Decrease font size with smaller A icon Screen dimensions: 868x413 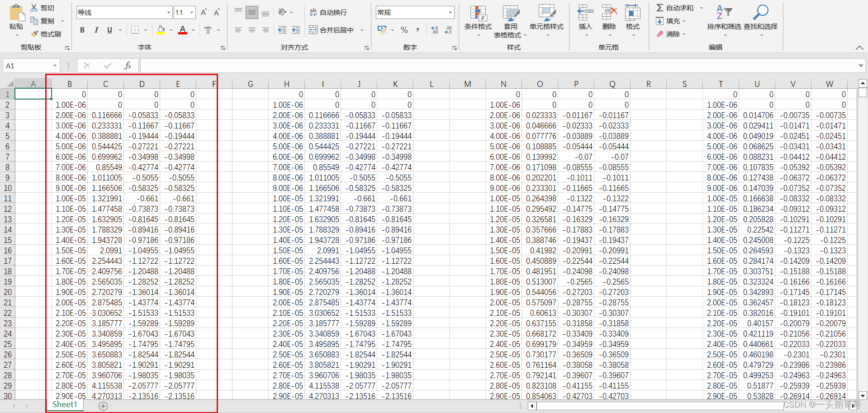pyautogui.click(x=217, y=12)
